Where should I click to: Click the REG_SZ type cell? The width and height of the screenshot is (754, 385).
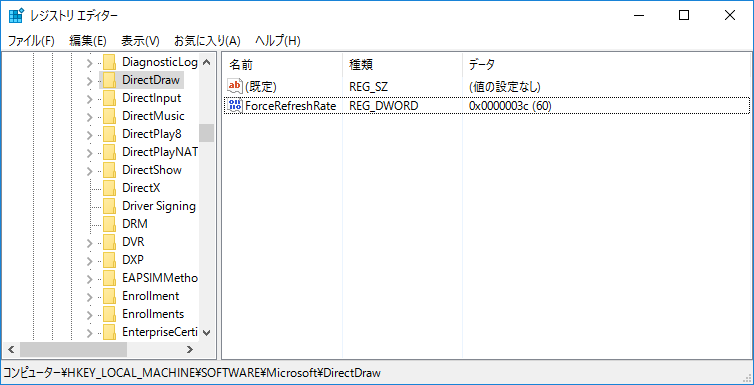coord(368,87)
